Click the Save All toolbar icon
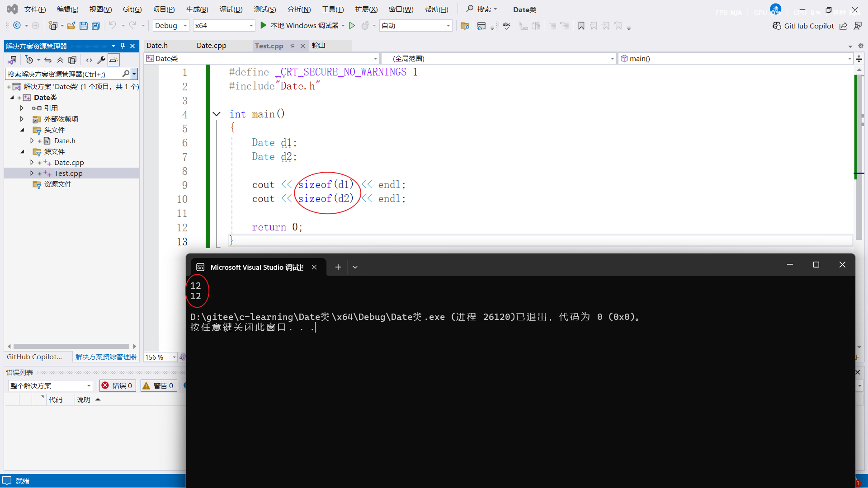Screen dimensions: 868x488 tap(95, 26)
